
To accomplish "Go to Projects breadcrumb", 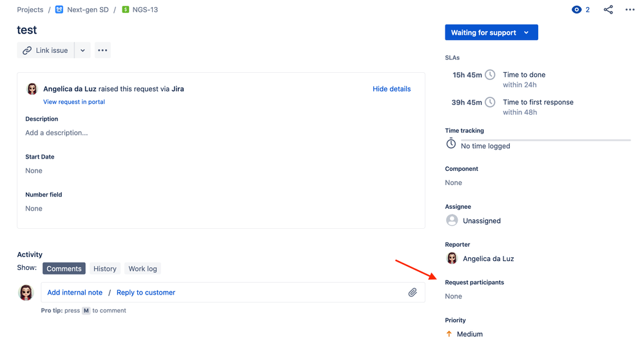I will [x=30, y=10].
